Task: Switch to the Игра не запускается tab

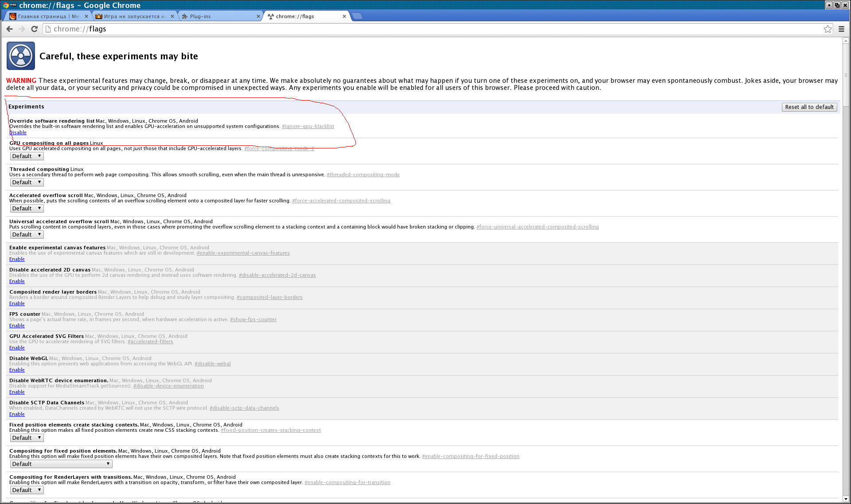Action: 134,16
